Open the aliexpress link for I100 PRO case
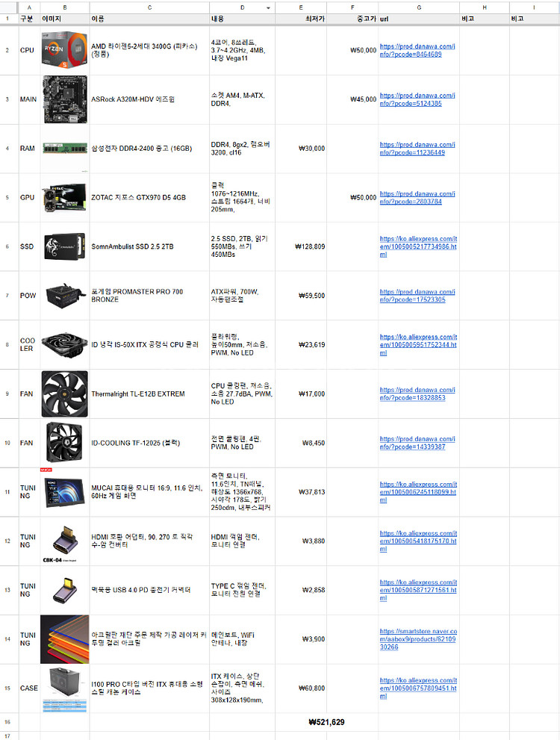This screenshot has width=560, height=740. click(x=418, y=688)
